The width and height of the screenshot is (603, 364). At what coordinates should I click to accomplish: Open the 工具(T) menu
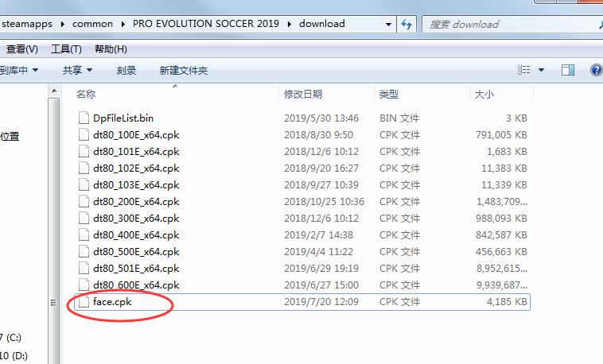66,48
